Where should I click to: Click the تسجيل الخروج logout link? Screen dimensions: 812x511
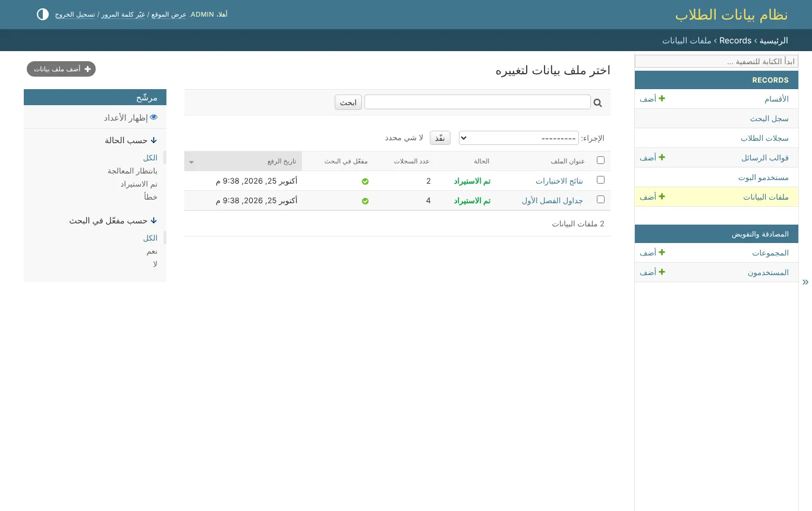tap(75, 14)
